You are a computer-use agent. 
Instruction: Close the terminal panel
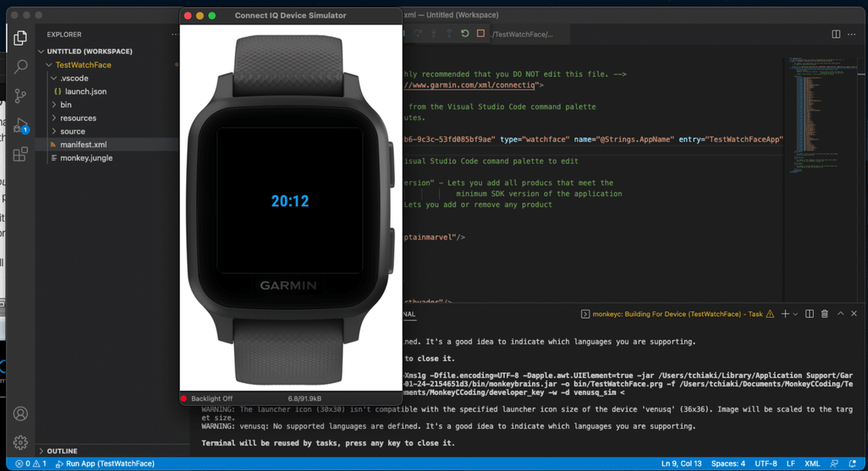[854, 314]
